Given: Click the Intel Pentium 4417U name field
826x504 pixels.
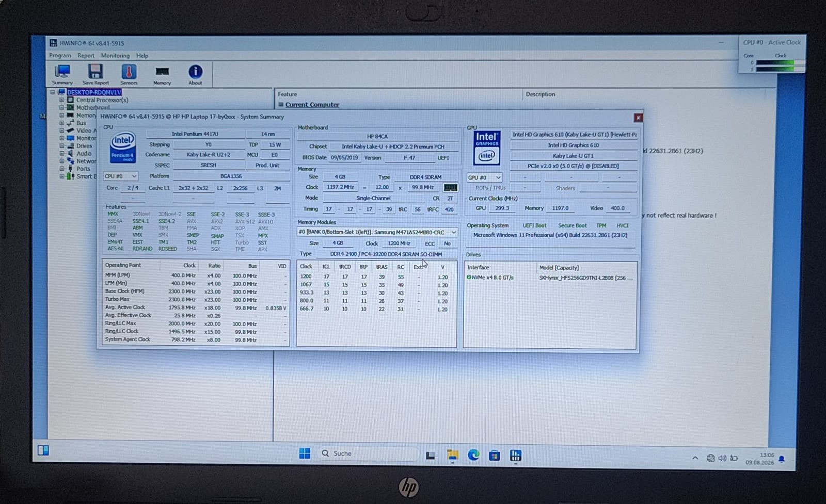Looking at the screenshot, I should click(195, 134).
